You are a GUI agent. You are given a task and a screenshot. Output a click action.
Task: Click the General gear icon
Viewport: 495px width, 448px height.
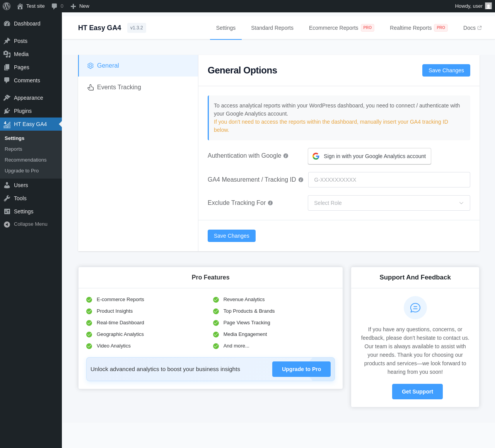[90, 66]
